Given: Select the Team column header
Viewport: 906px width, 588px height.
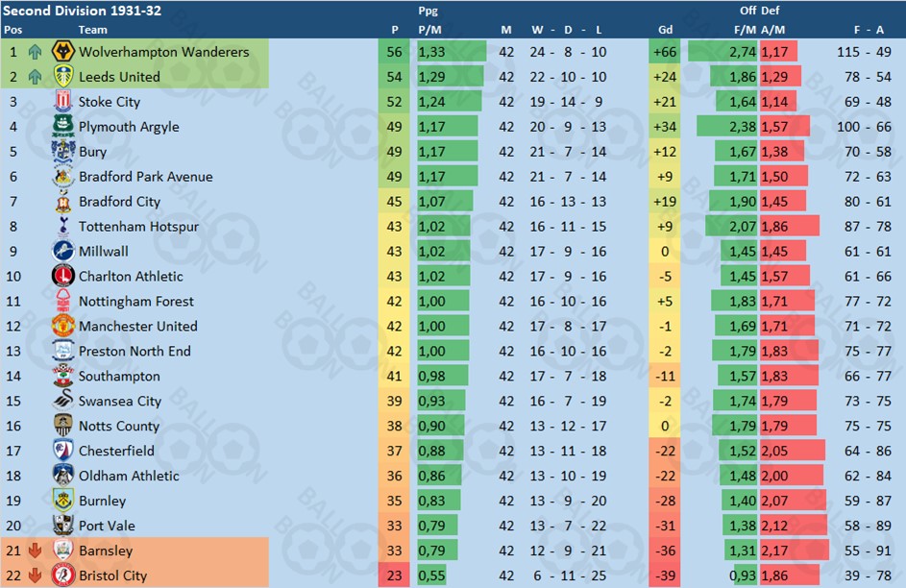Looking at the screenshot, I should [92, 30].
